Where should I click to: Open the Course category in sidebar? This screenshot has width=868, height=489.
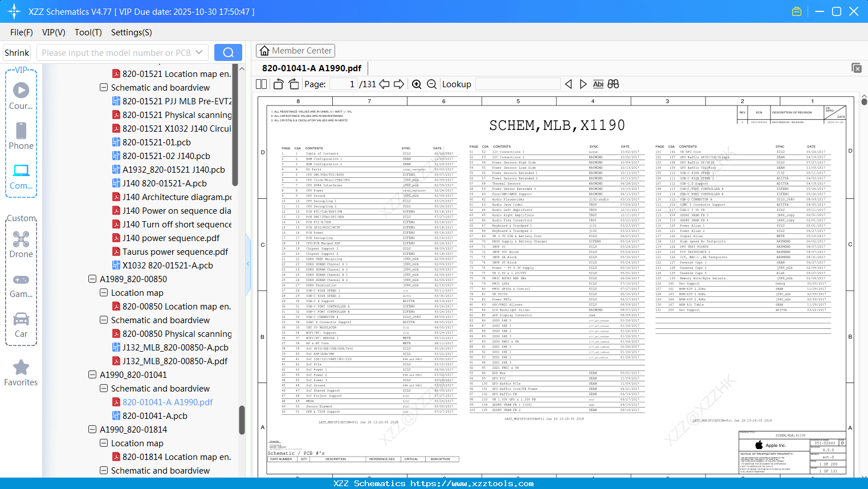21,96
